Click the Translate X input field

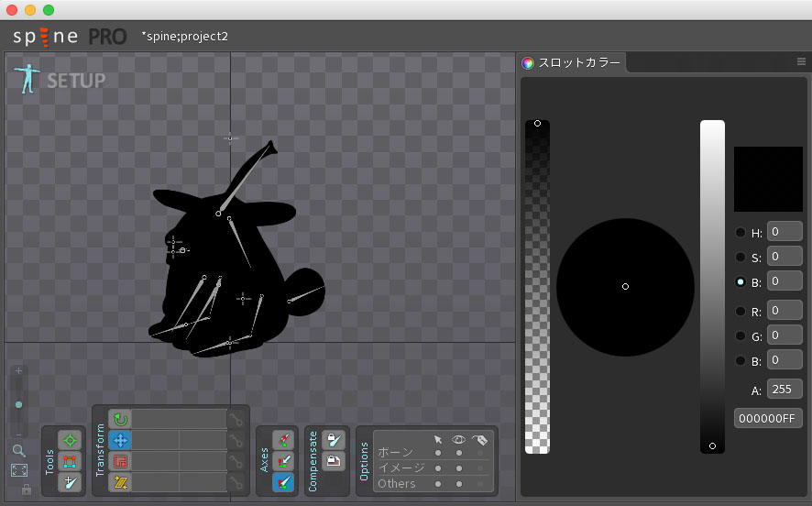156,440
